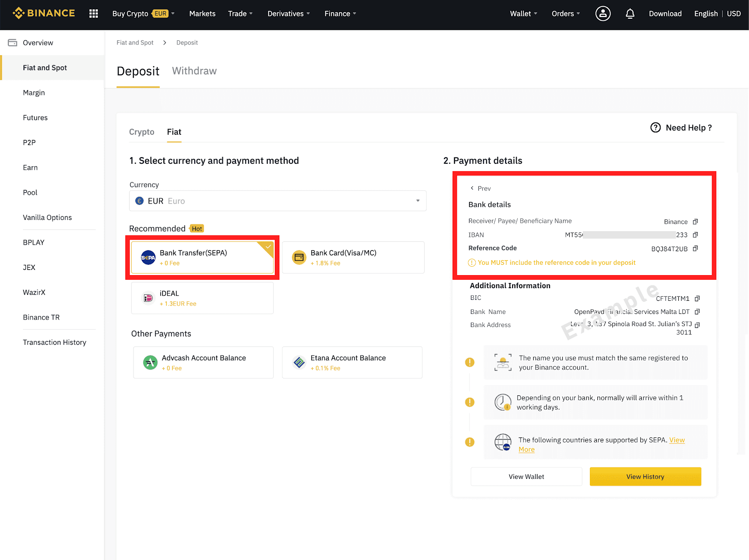Change the English language setting
Viewport: 749px width, 560px height.
coord(705,14)
